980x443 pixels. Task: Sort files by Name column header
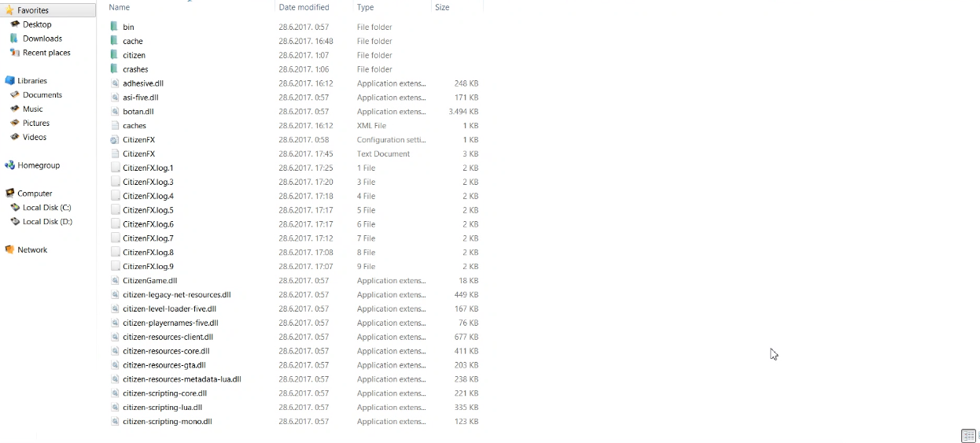tap(119, 7)
